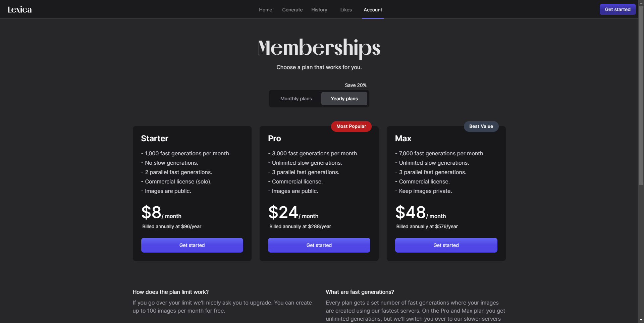
Task: Select the Account tab
Action: point(373,10)
